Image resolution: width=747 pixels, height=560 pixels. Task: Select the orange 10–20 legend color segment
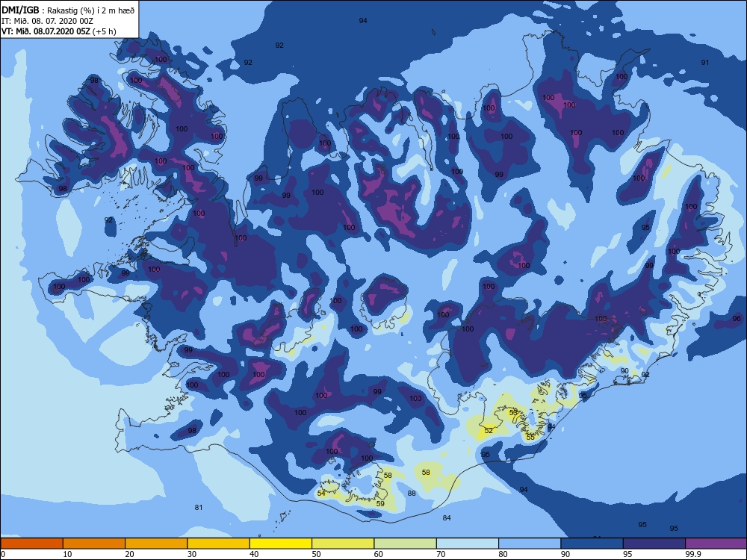pos(94,544)
